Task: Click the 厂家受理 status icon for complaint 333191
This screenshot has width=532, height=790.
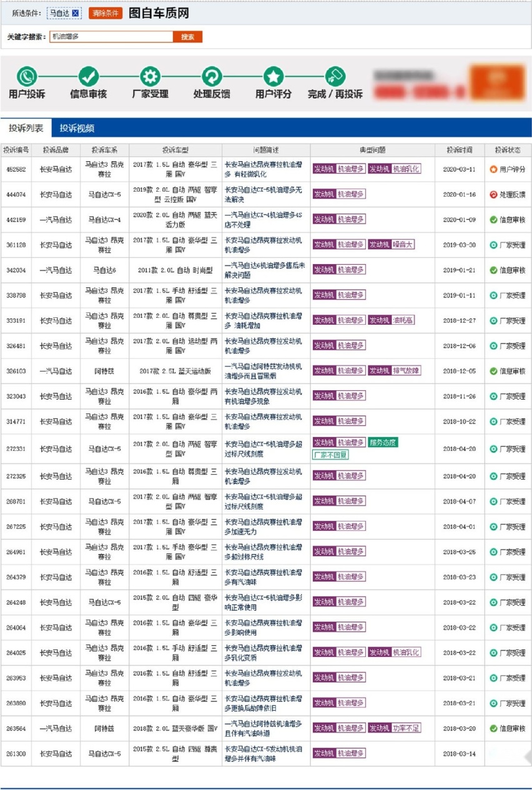Action: 493,320
